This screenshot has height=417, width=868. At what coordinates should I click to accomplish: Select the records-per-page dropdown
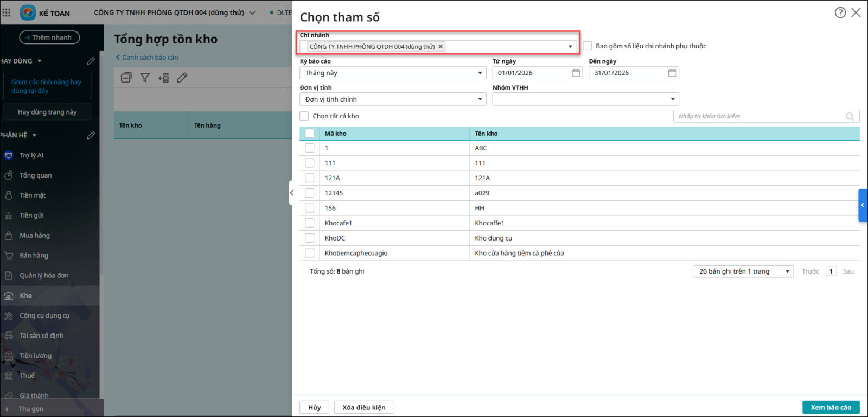coord(743,271)
